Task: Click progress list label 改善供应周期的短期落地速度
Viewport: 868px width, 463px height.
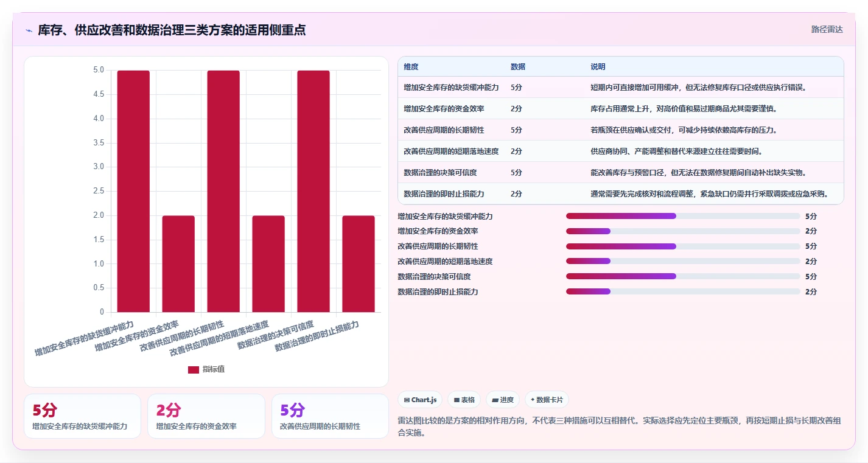Action: [445, 262]
